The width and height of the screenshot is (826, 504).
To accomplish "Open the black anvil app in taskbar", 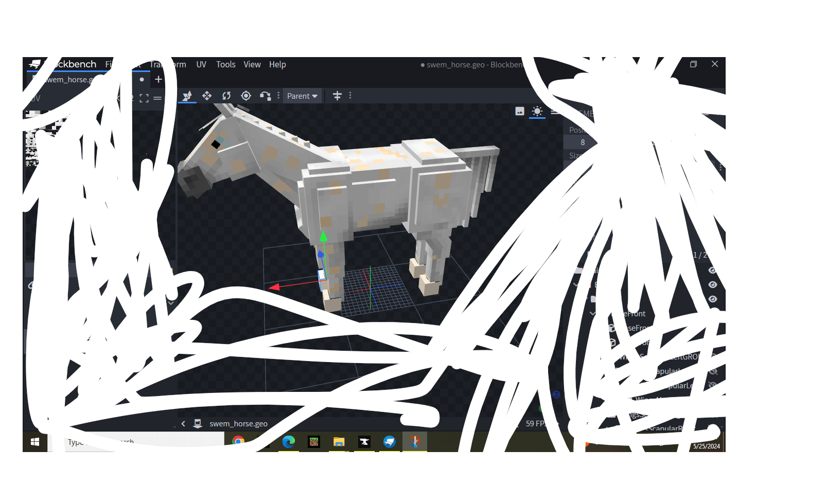I will point(364,442).
